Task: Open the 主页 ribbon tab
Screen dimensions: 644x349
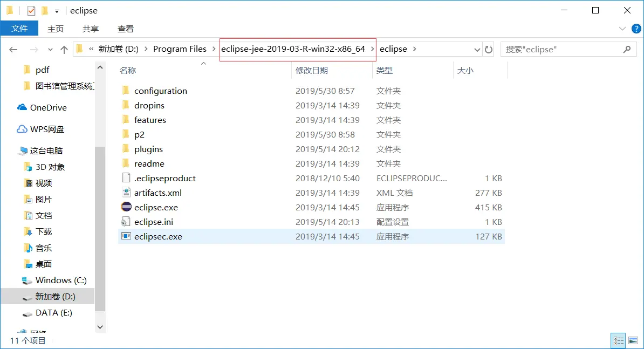Action: 56,29
